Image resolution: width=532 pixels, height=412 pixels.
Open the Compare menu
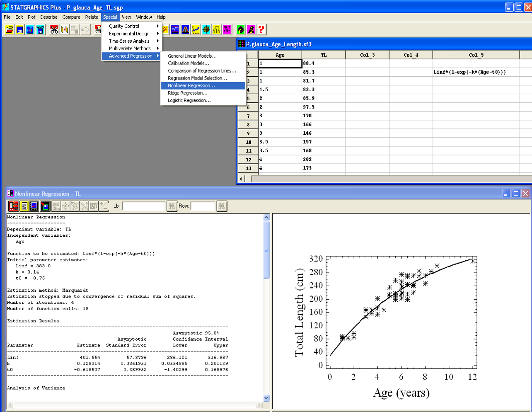(71, 17)
